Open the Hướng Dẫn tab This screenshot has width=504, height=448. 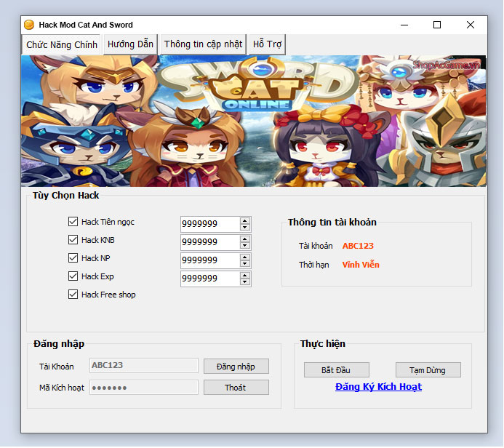pos(130,44)
